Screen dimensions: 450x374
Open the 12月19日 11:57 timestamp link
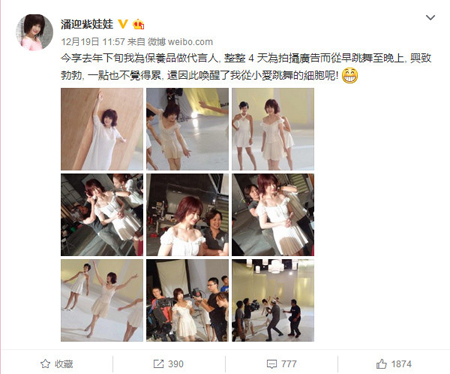pyautogui.click(x=93, y=42)
